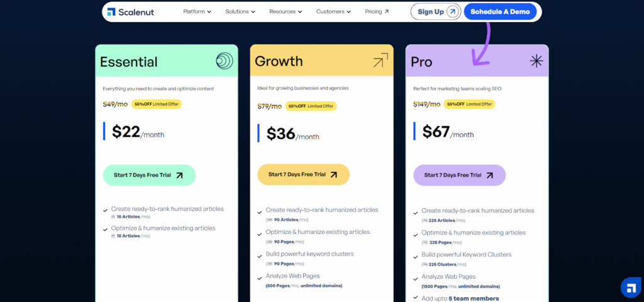This screenshot has width=644, height=302.
Task: Click the Sign Up button
Action: (436, 12)
